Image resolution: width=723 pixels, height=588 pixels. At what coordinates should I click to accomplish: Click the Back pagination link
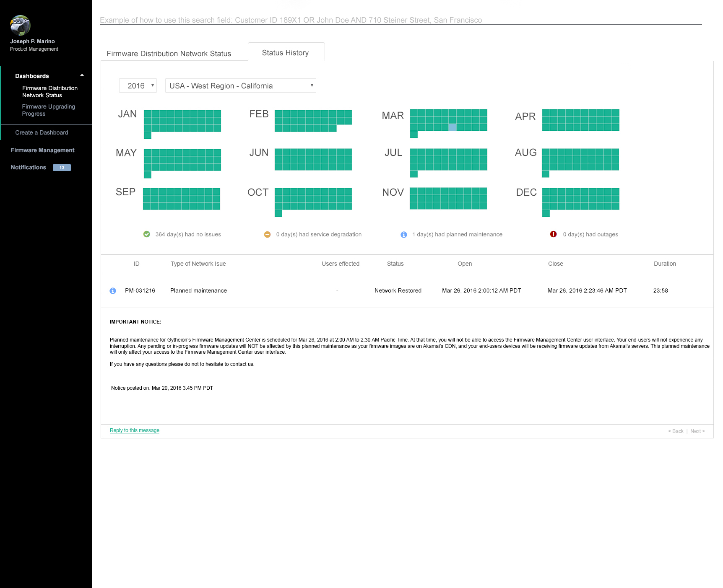coord(676,431)
